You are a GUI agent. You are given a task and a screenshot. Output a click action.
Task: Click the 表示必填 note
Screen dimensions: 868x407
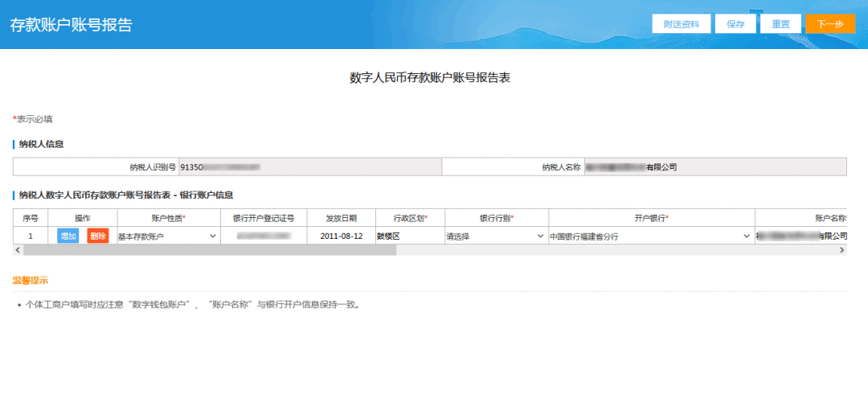(x=33, y=119)
